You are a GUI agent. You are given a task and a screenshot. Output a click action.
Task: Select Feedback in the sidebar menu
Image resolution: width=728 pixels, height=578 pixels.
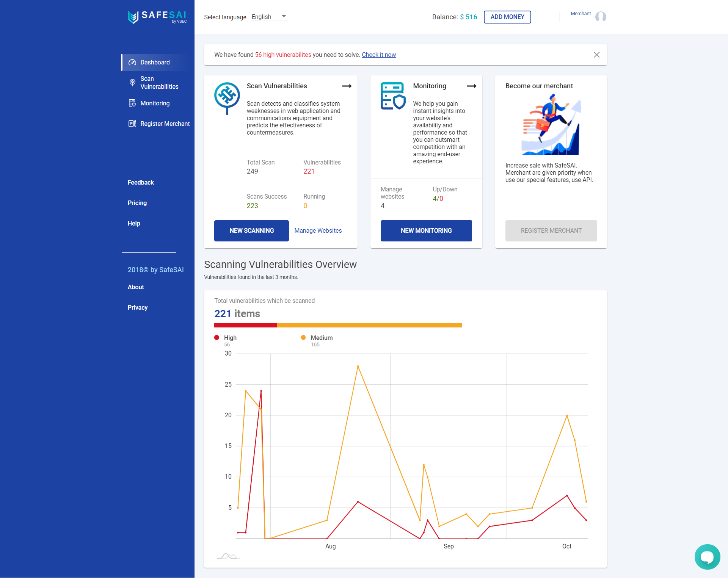click(141, 182)
